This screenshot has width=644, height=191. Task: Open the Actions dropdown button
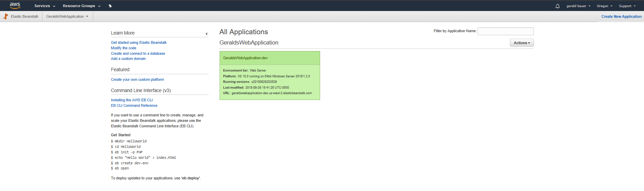522,43
